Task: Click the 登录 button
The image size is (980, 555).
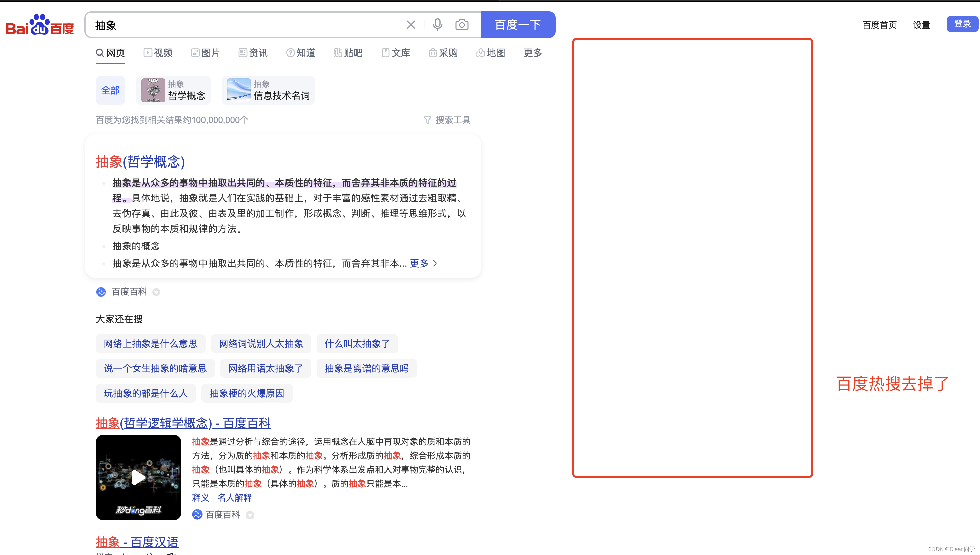Action: point(962,24)
